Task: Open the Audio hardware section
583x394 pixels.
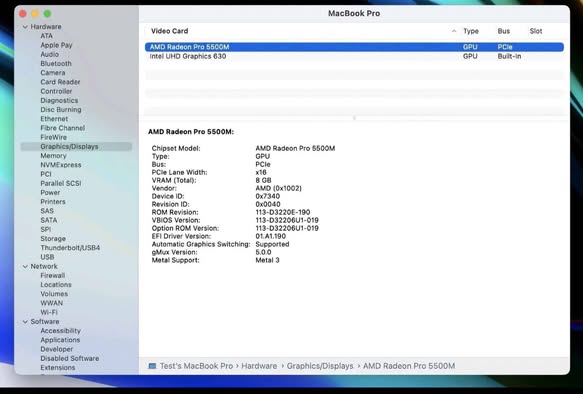Action: pyautogui.click(x=49, y=54)
